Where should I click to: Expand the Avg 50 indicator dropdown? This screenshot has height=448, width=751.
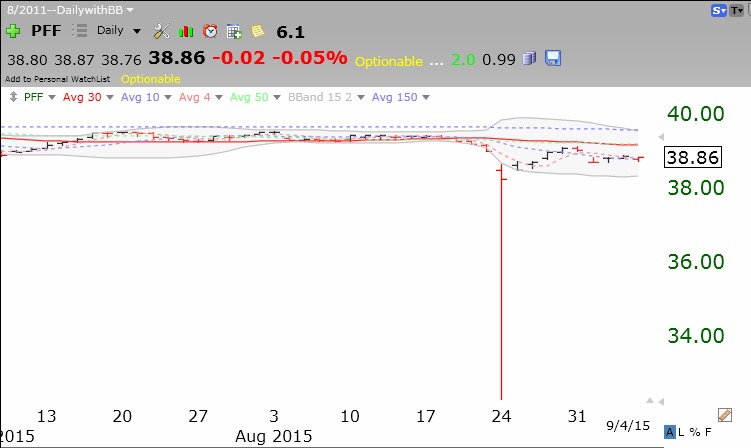pyautogui.click(x=276, y=97)
